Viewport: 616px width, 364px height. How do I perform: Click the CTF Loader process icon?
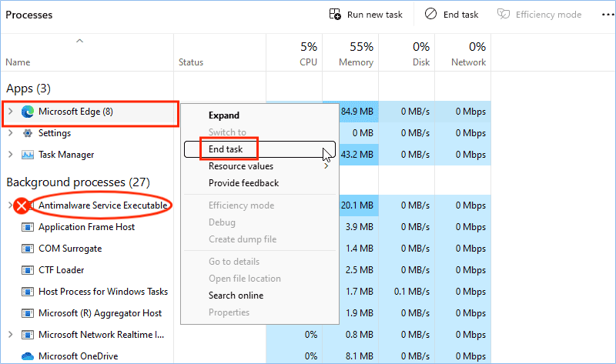[28, 270]
